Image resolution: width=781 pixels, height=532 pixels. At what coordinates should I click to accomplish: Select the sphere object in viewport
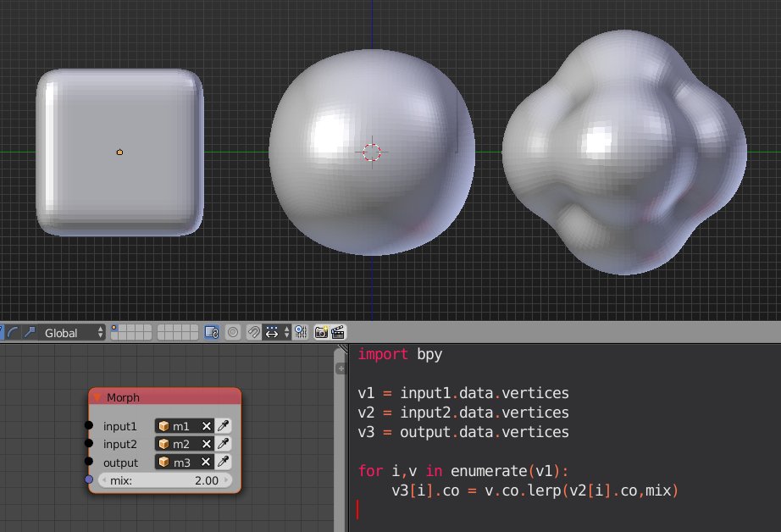[x=372, y=152]
